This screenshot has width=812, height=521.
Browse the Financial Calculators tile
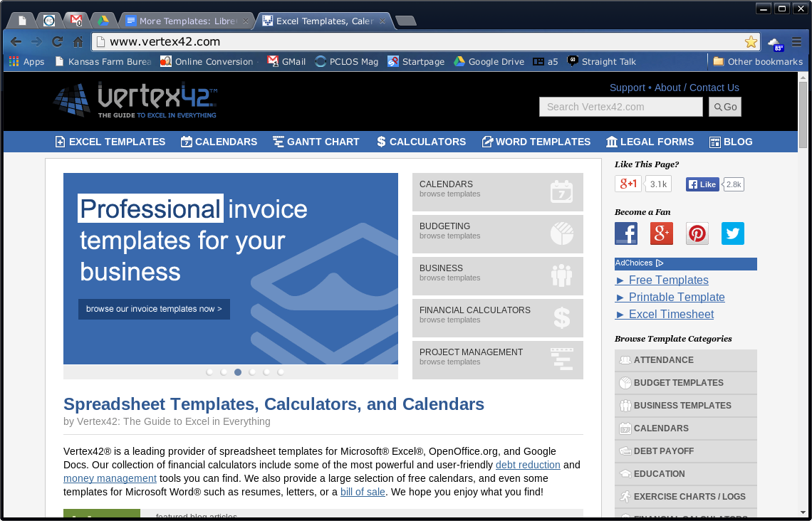click(x=498, y=317)
